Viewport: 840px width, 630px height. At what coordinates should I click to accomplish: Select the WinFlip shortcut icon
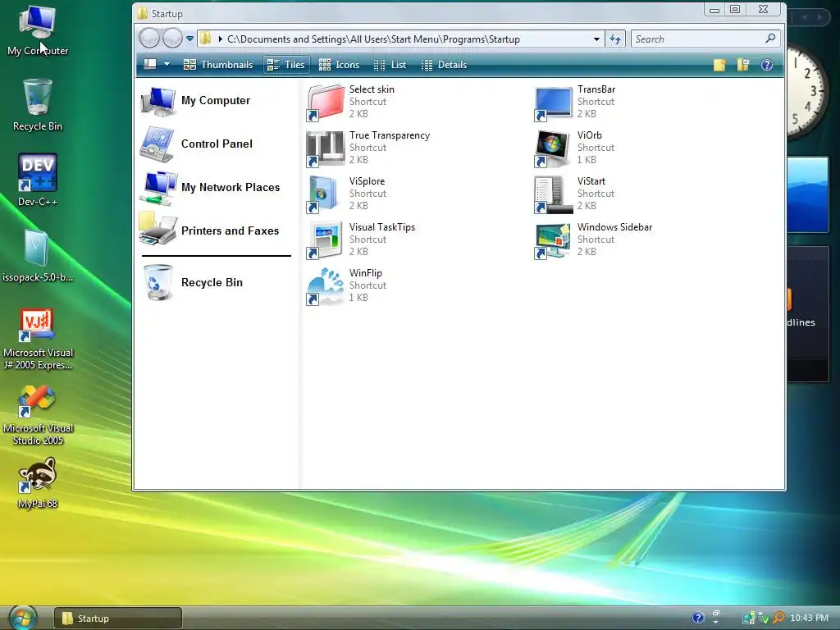coord(325,286)
